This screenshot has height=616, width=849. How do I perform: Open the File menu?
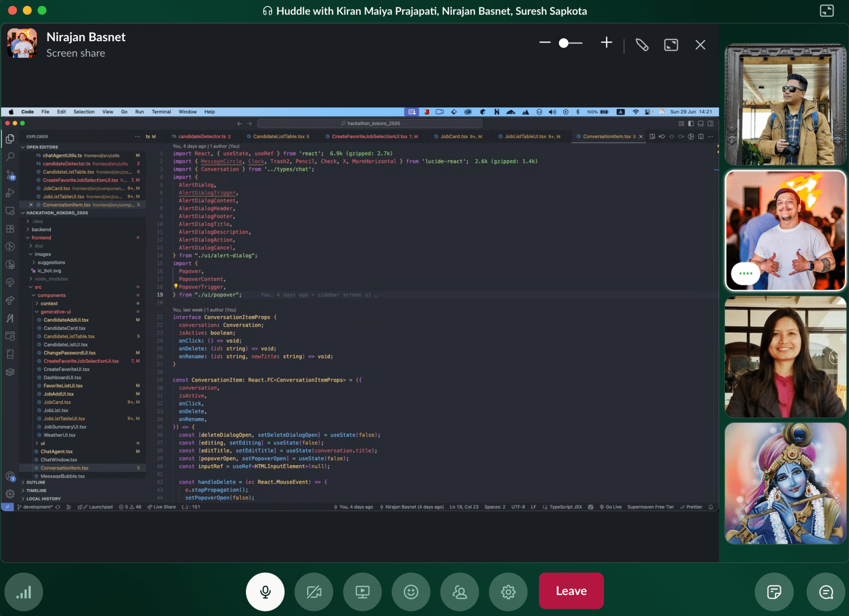(x=45, y=112)
